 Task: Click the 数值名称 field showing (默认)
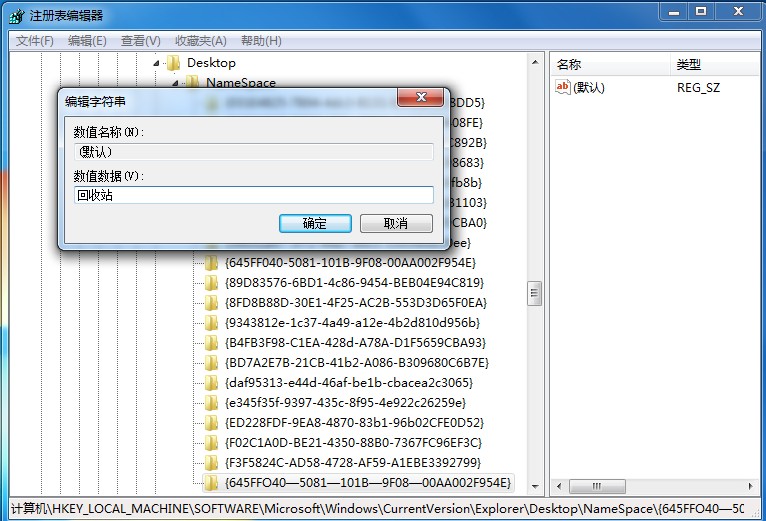tap(254, 152)
